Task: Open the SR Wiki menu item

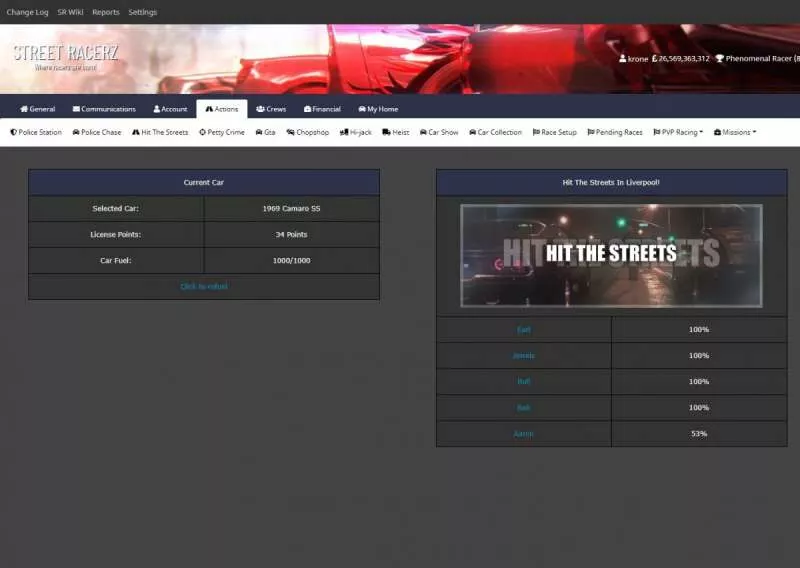Action: click(x=70, y=12)
